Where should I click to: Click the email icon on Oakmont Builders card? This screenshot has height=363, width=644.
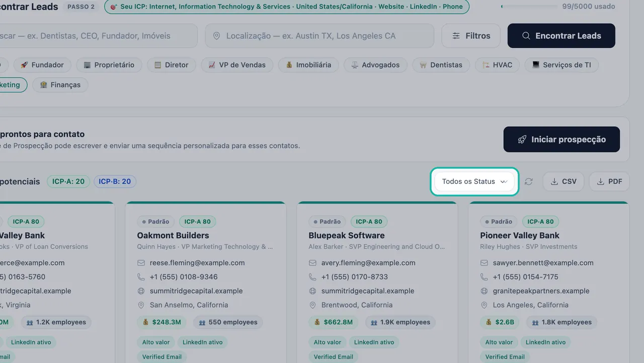(141, 263)
